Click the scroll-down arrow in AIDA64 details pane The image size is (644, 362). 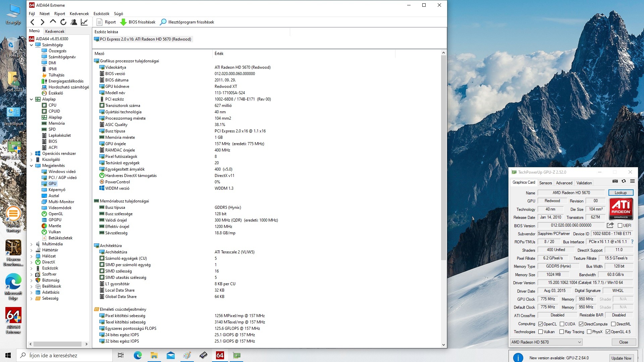pos(443,345)
